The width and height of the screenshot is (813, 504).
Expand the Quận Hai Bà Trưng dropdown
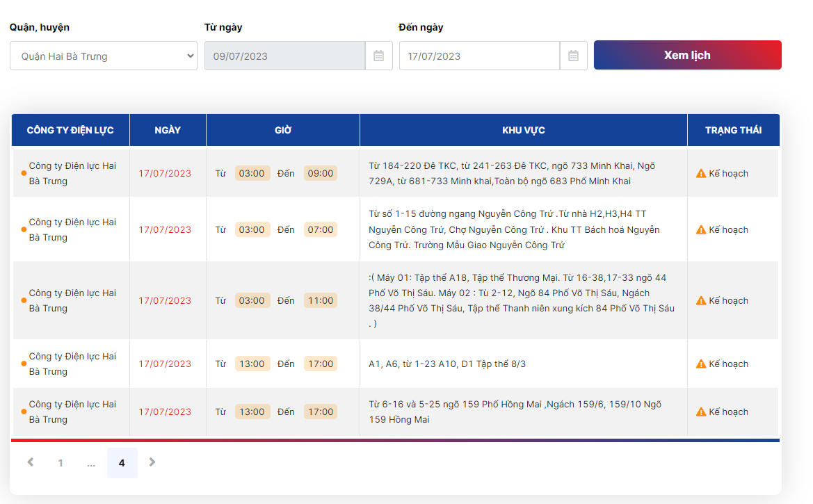point(103,56)
